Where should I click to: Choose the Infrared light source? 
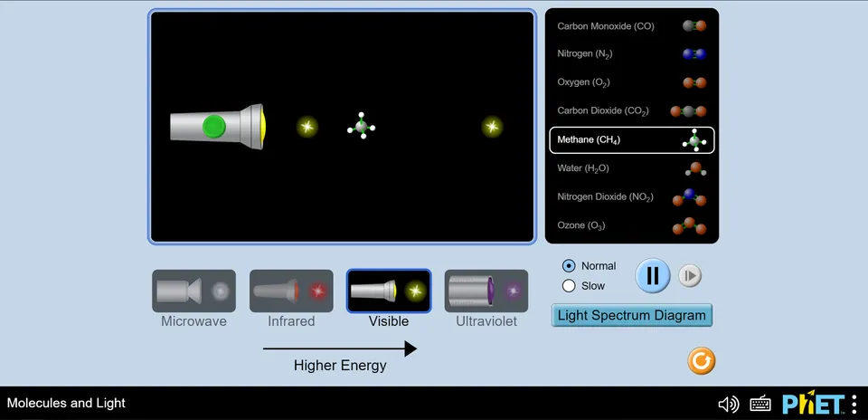pyautogui.click(x=291, y=291)
